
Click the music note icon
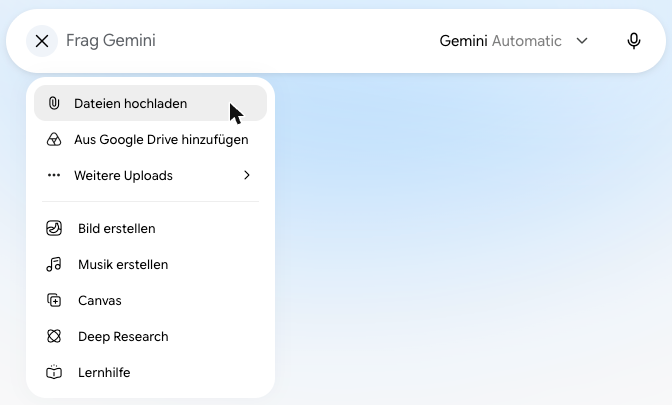point(54,264)
